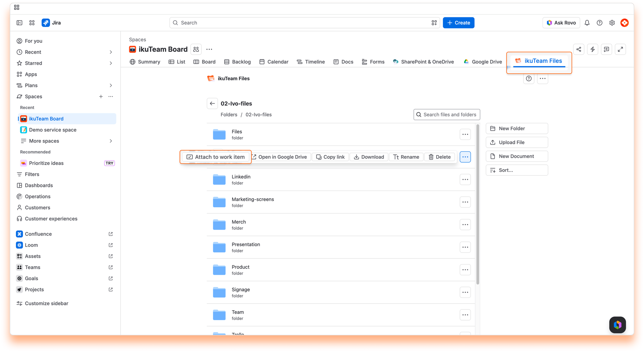Open more options for the Files folder
The height and width of the screenshot is (352, 644).
(x=465, y=134)
